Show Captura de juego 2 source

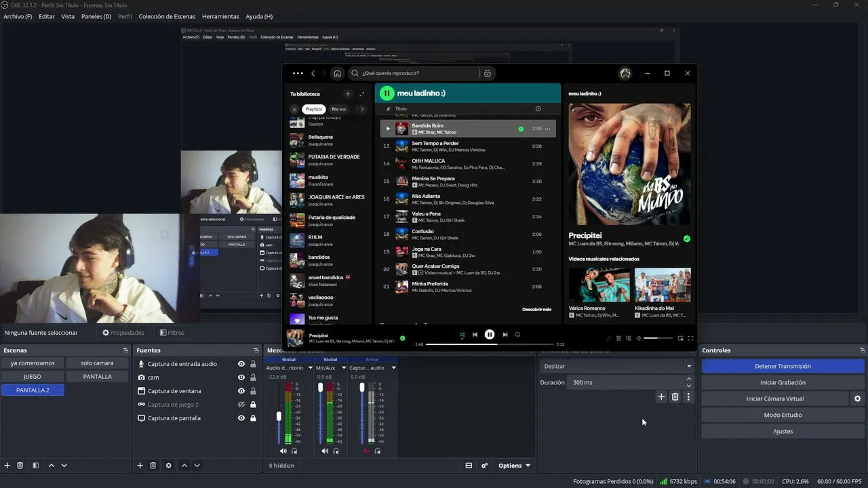click(x=241, y=405)
